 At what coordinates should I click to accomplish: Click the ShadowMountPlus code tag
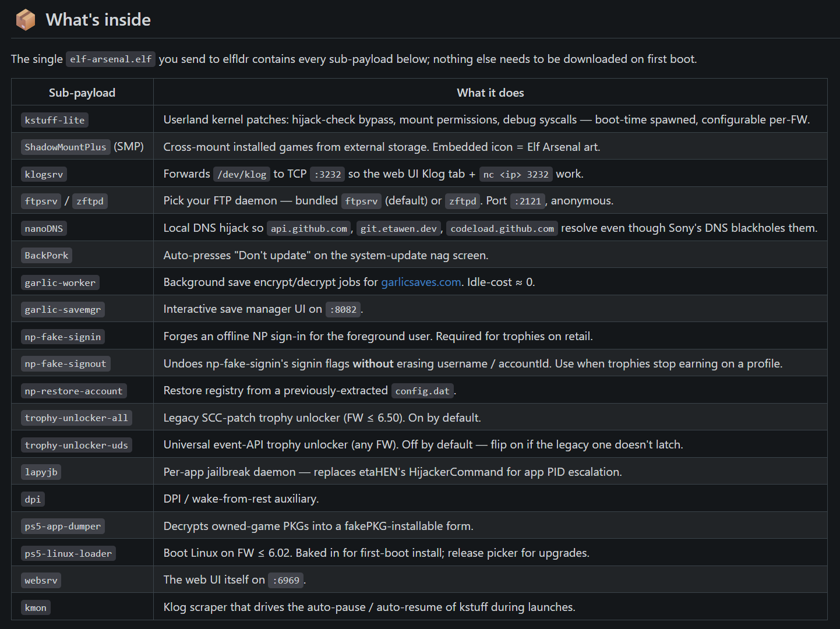66,147
